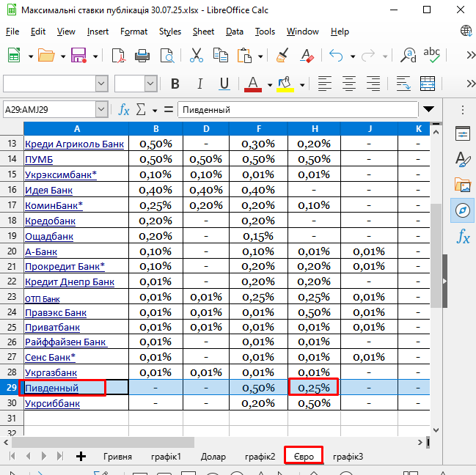This screenshot has width=476, height=475.
Task: Clear direct formatting
Action: (307, 56)
